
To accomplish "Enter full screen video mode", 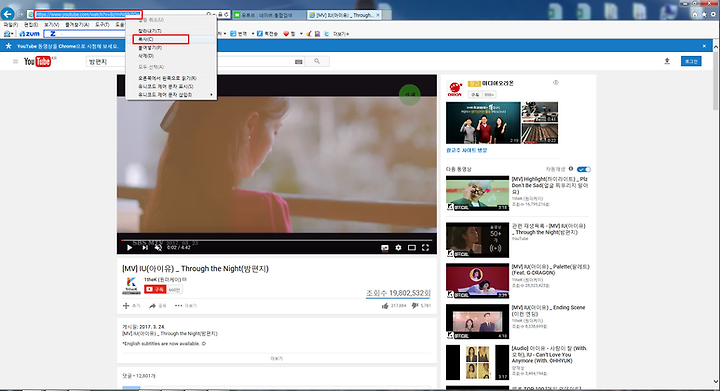I will point(426,248).
